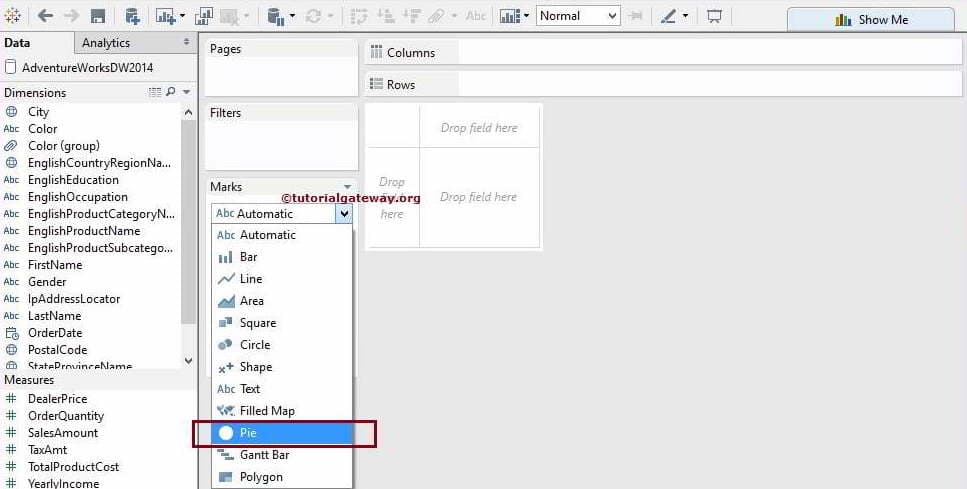Click the Filters shelf area

(x=281, y=138)
